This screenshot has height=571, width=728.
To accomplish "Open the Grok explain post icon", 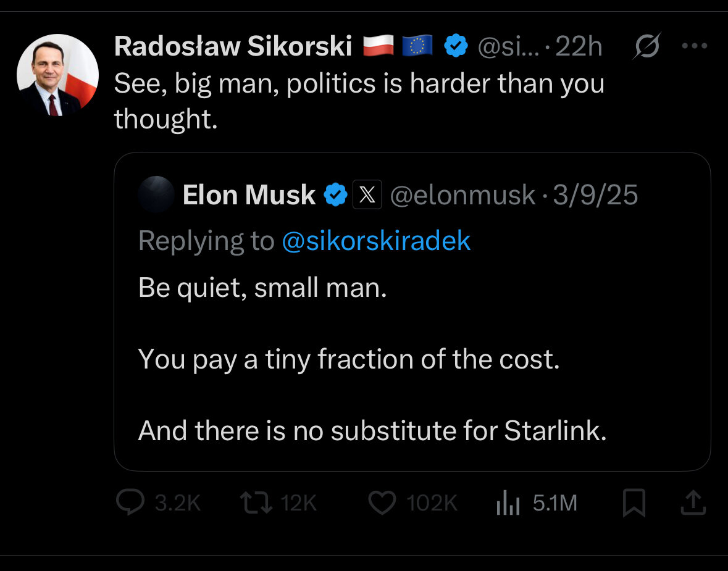I will click(646, 46).
